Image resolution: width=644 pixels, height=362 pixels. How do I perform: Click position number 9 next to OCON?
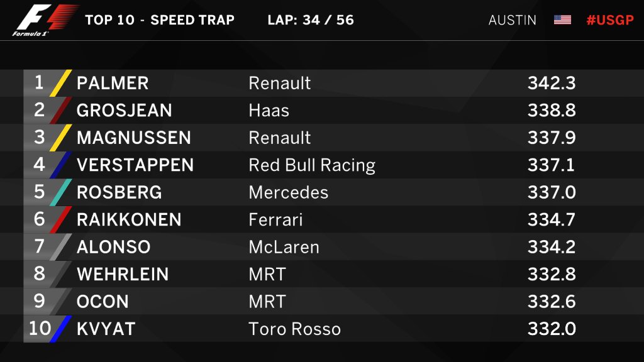pyautogui.click(x=39, y=301)
